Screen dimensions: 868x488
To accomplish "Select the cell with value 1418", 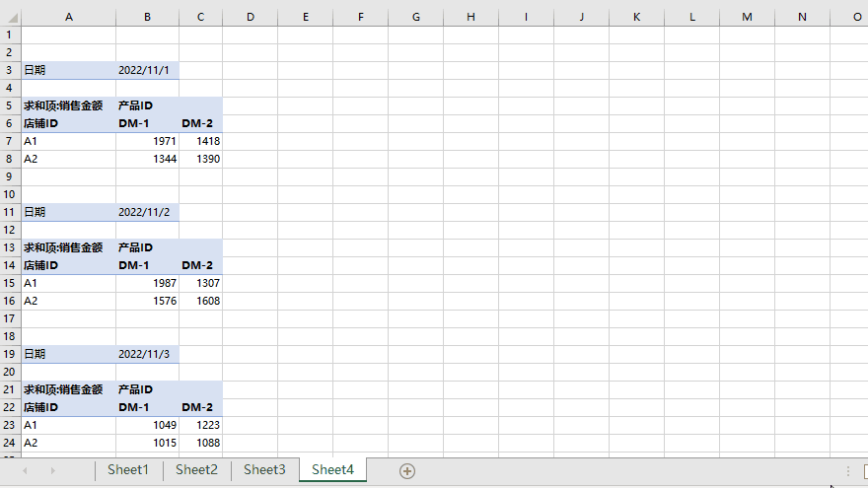I will click(x=200, y=141).
